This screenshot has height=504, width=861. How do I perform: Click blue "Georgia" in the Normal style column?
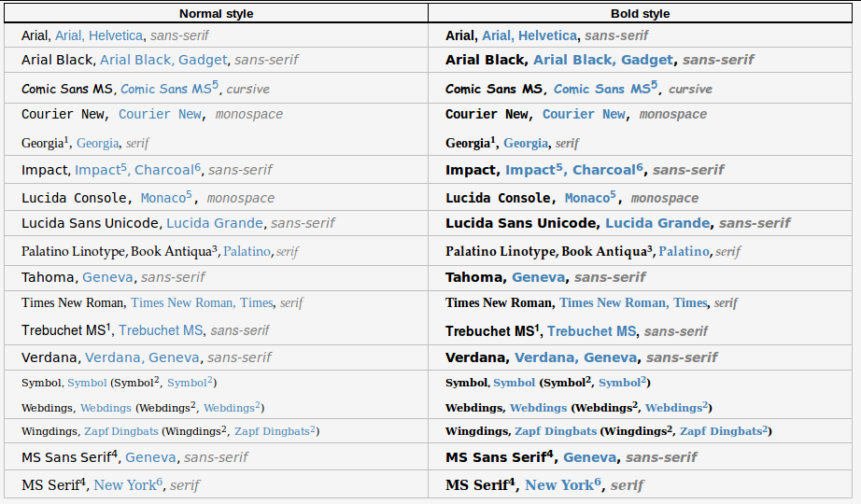98,144
